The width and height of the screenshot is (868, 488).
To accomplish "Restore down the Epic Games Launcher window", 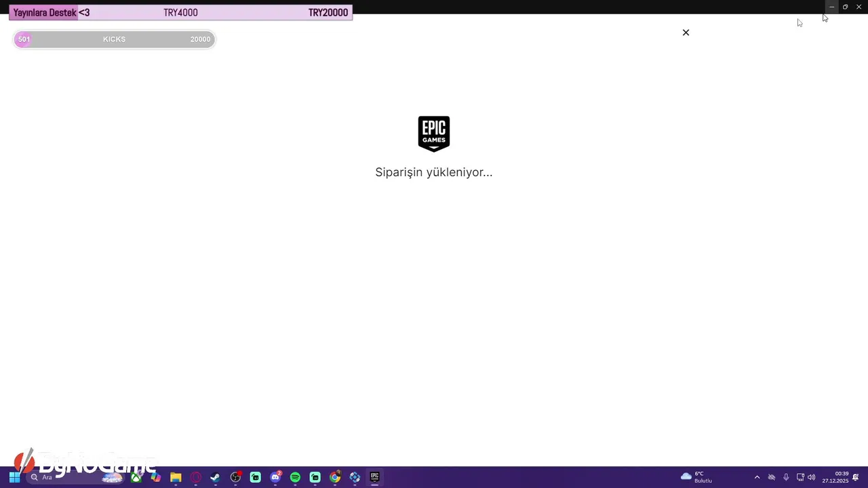I will pos(845,7).
